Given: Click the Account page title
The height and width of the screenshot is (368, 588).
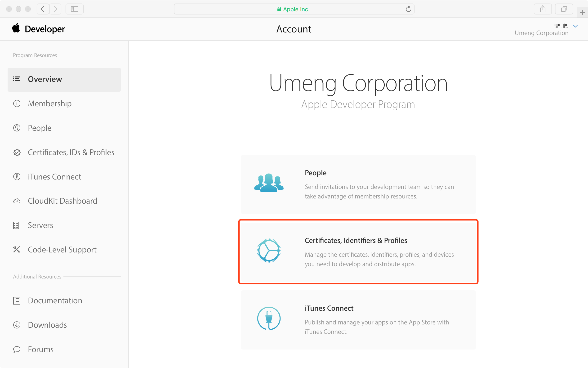Looking at the screenshot, I should tap(294, 29).
